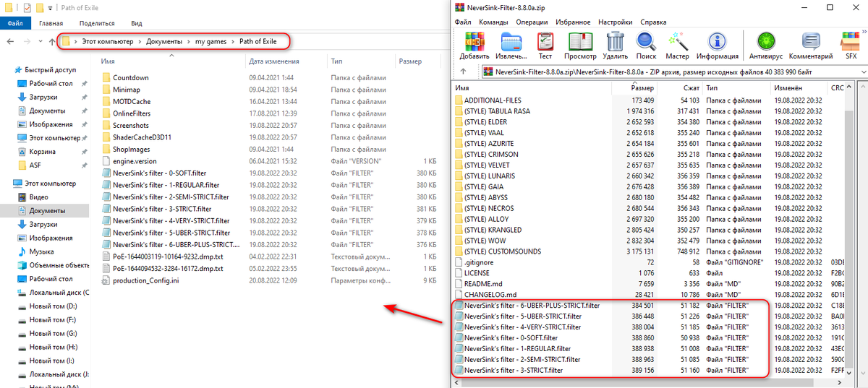Switch to Вид ribbon tab
The height and width of the screenshot is (388, 868).
[x=137, y=23]
